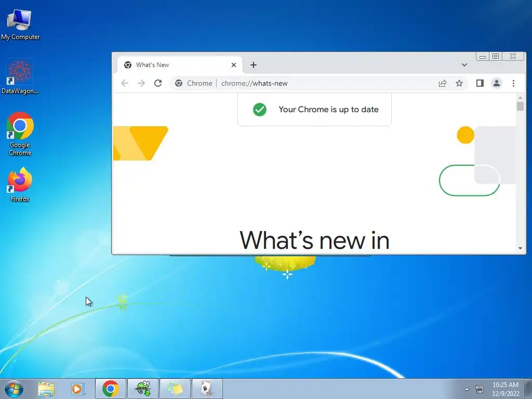532x399 pixels.
Task: Click the scrollbar up arrow
Action: pos(520,98)
